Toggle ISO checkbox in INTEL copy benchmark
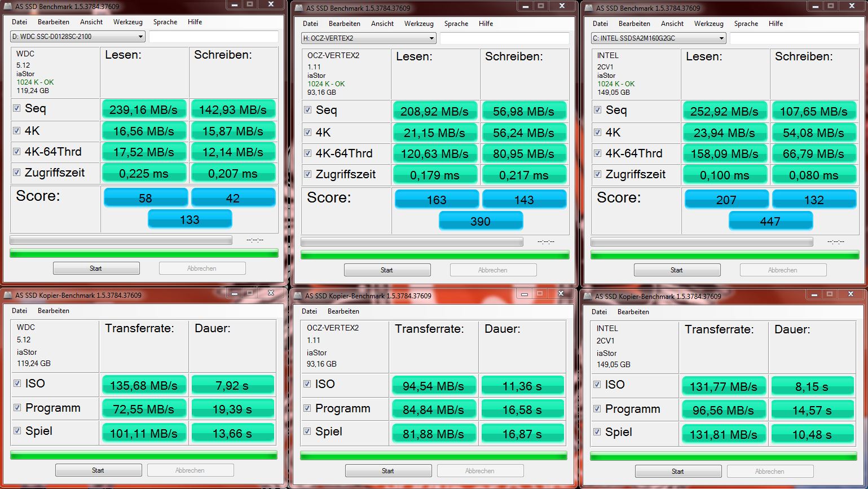Viewport: 868px width, 489px height. tap(597, 385)
